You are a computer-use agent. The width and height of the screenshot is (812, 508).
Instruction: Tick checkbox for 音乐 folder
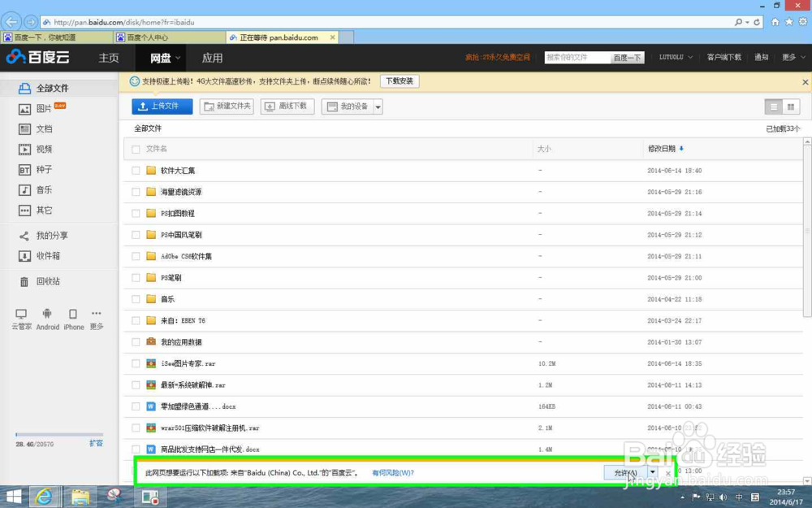coord(136,299)
